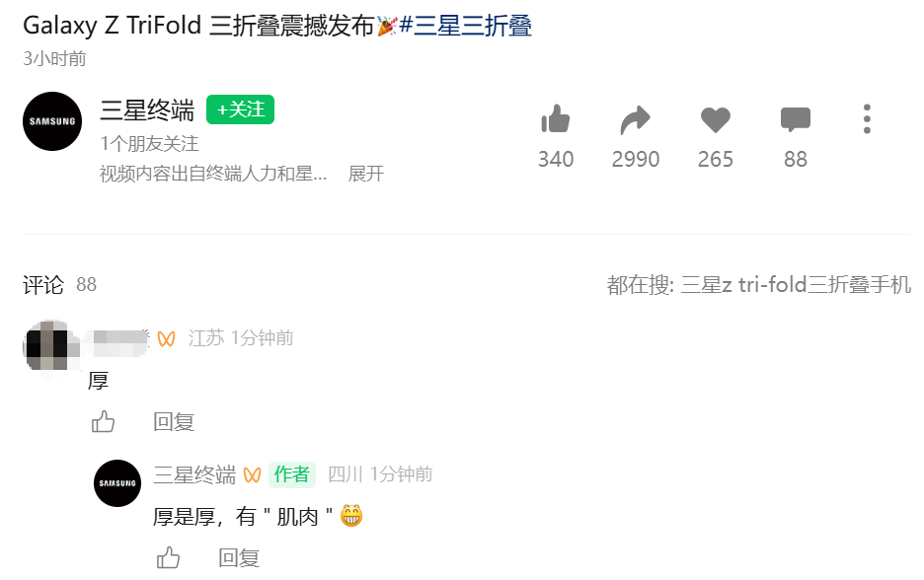The height and width of the screenshot is (580, 924).
Task: Search suggested 三星z tri-fold三折叠手机
Action: [x=796, y=285]
